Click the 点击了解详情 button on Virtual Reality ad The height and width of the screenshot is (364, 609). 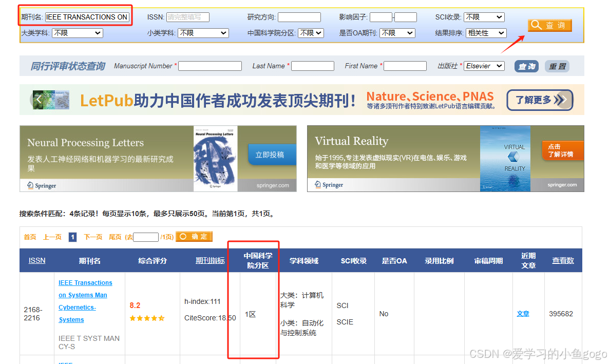(x=563, y=151)
